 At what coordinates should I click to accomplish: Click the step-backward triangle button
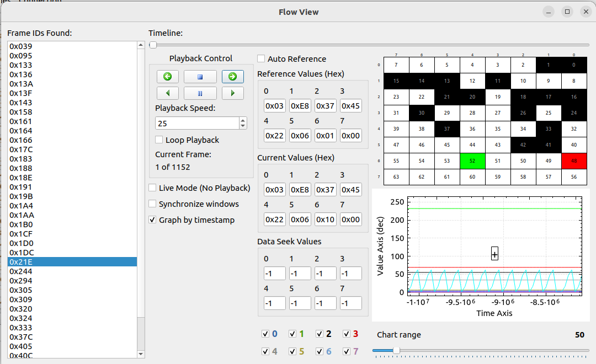168,93
